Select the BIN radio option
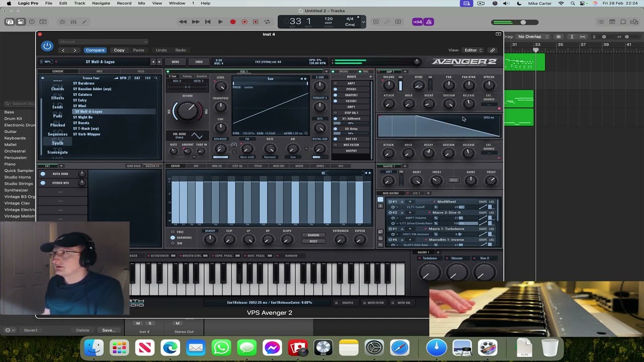The height and width of the screenshot is (362, 644). (x=173, y=243)
